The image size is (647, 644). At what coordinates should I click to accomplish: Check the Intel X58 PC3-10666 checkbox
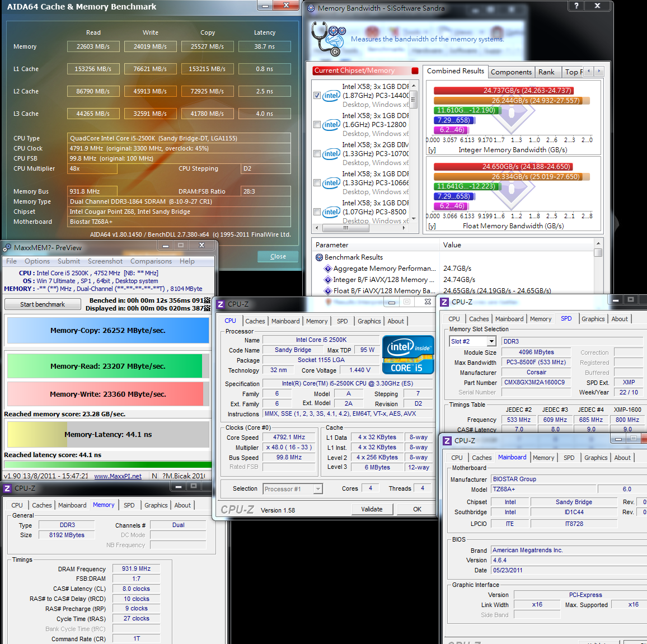pos(317,182)
